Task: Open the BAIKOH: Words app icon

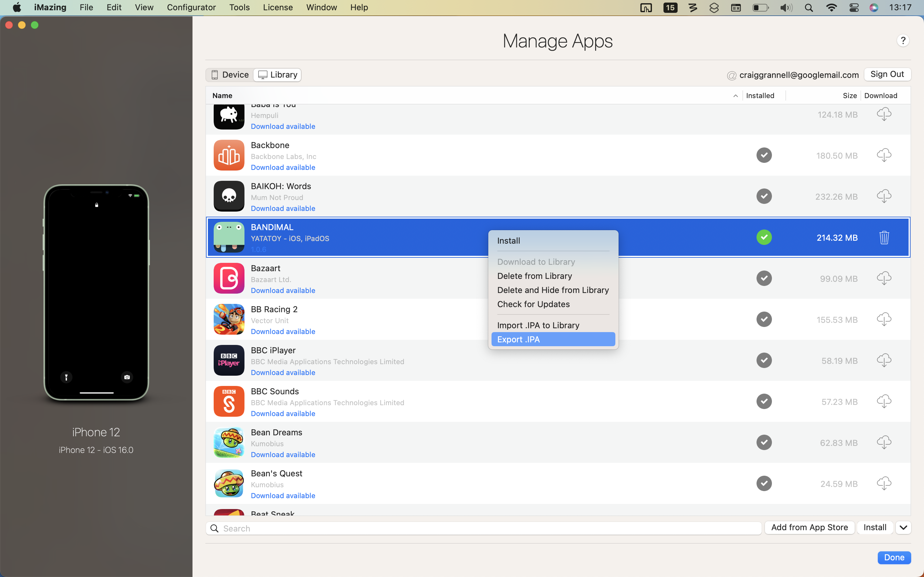Action: click(229, 196)
